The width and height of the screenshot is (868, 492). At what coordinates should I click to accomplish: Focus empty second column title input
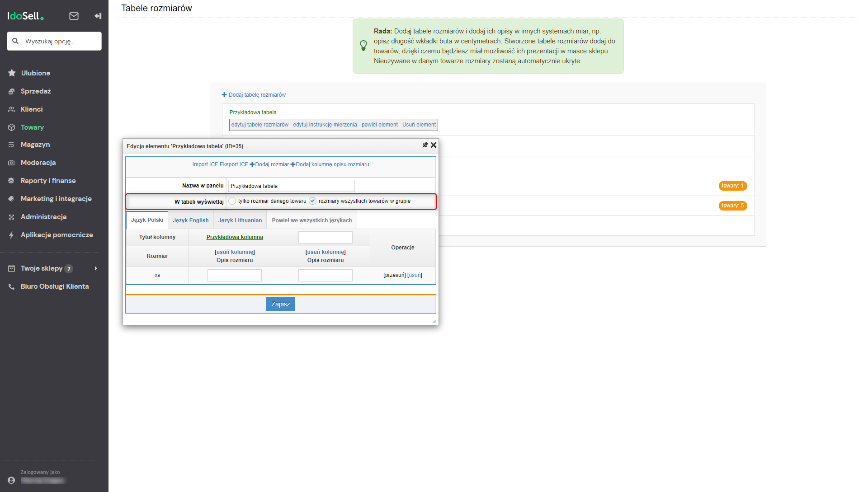pos(325,237)
